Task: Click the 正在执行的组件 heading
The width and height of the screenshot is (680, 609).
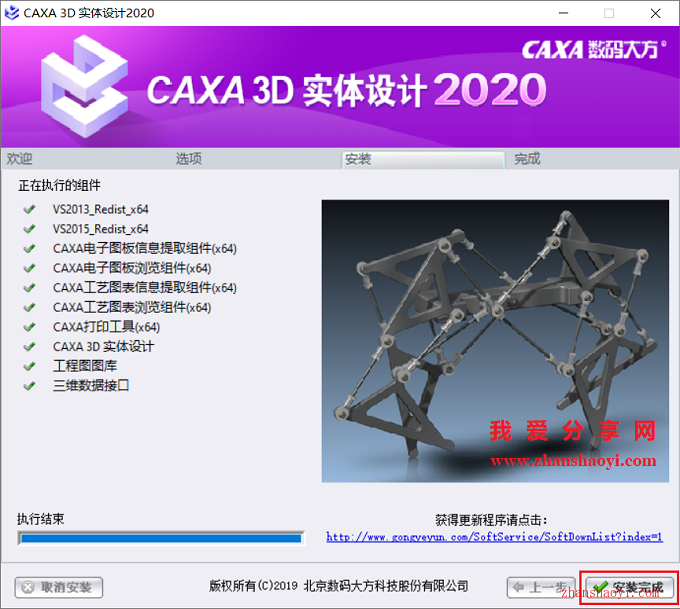Action: tap(59, 186)
